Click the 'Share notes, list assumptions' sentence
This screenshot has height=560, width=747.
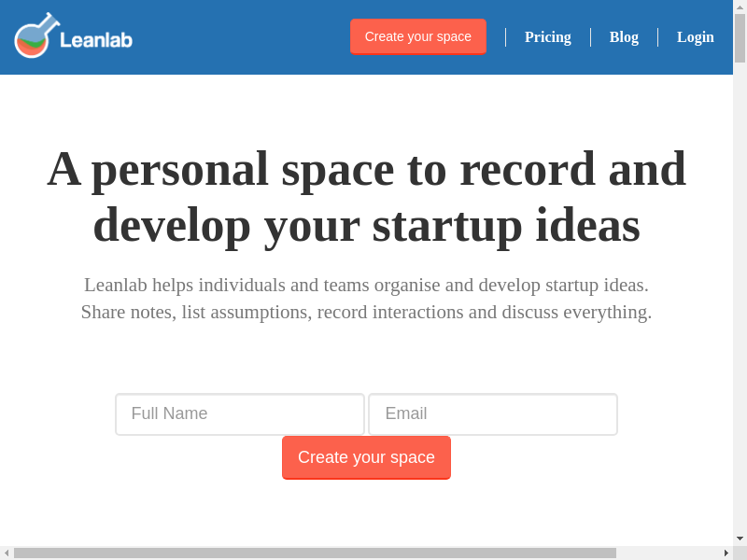366,312
